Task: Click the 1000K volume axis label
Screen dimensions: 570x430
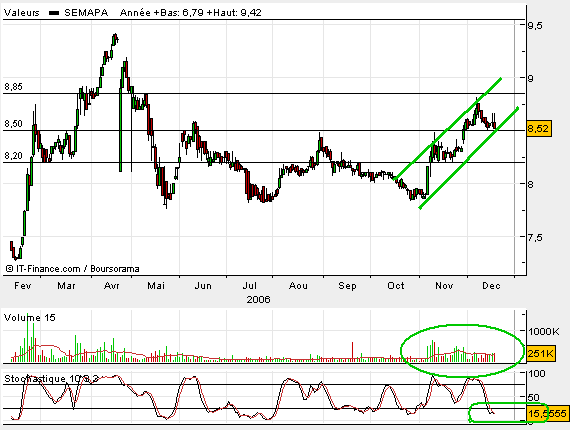Action: [x=544, y=331]
